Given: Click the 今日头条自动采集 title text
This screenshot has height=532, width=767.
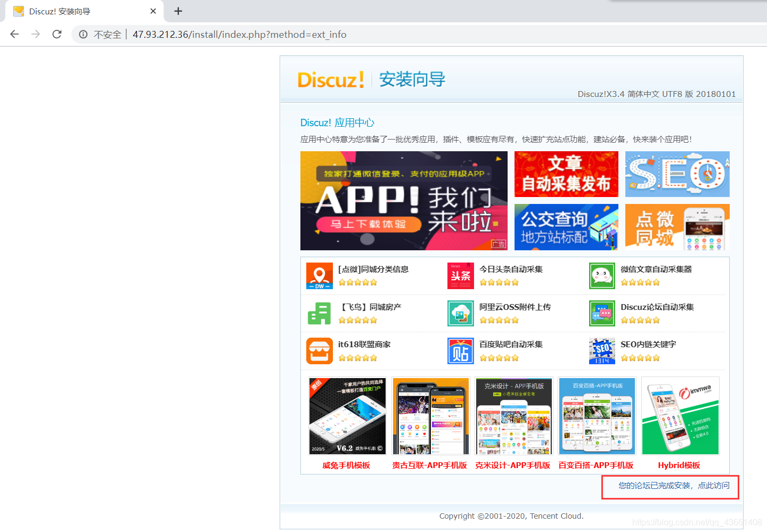Looking at the screenshot, I should [511, 269].
